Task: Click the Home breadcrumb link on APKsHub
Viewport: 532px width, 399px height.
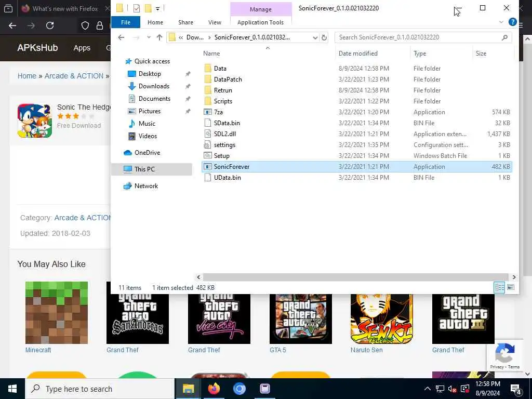Action: pyautogui.click(x=27, y=76)
